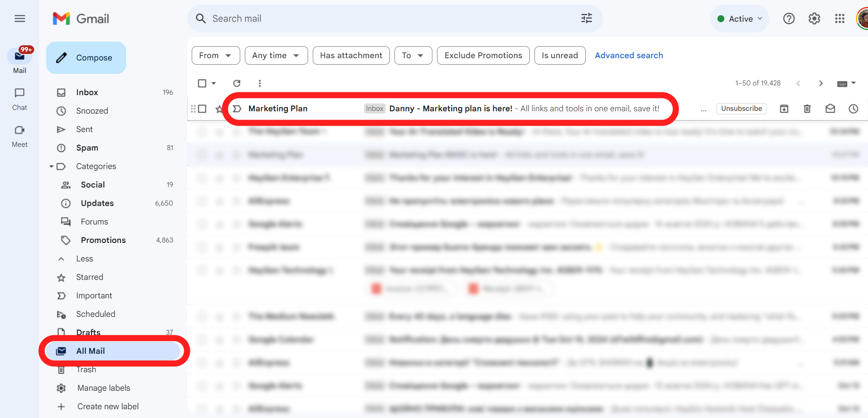Toggle the Is unread filter chip
The image size is (868, 418).
click(559, 55)
